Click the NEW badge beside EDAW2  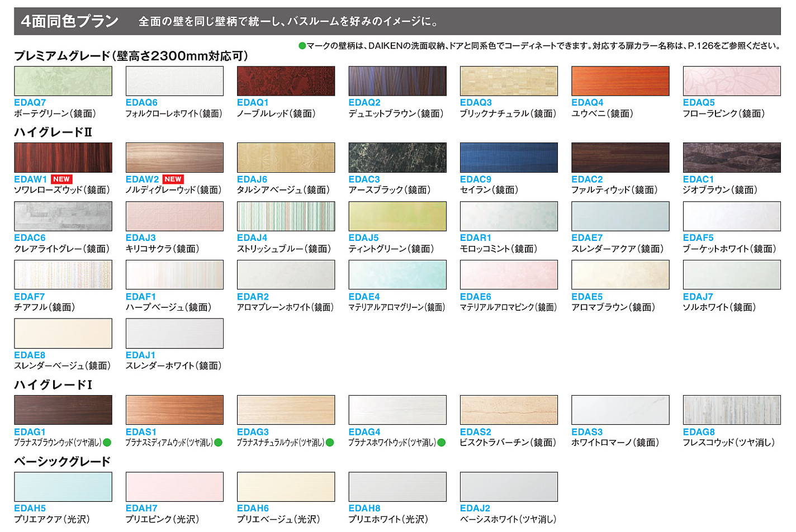173,179
